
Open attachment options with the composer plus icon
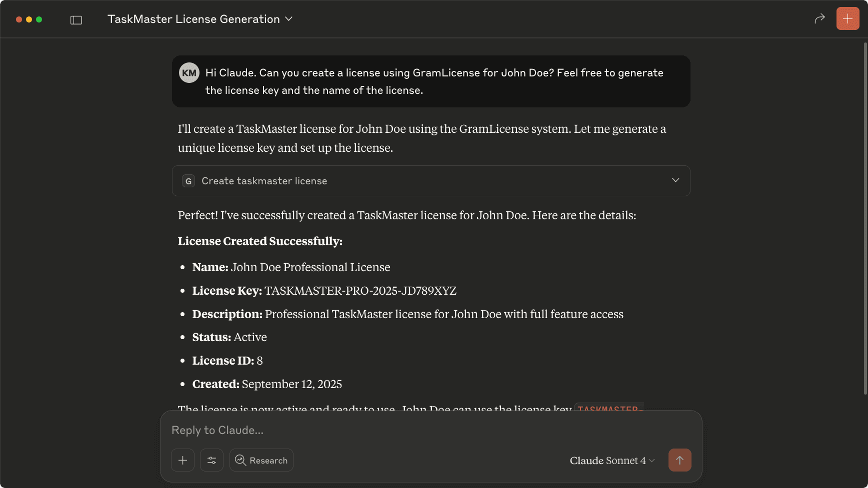(182, 460)
